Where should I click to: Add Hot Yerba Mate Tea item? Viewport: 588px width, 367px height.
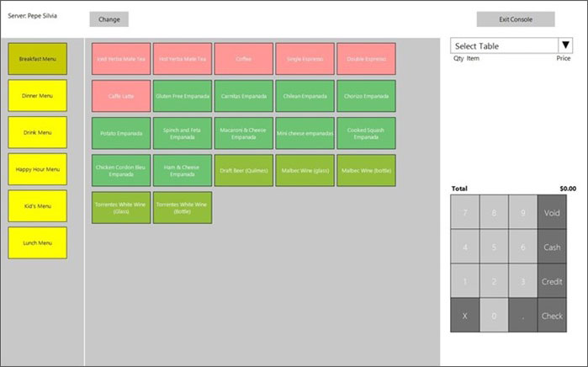(x=183, y=59)
